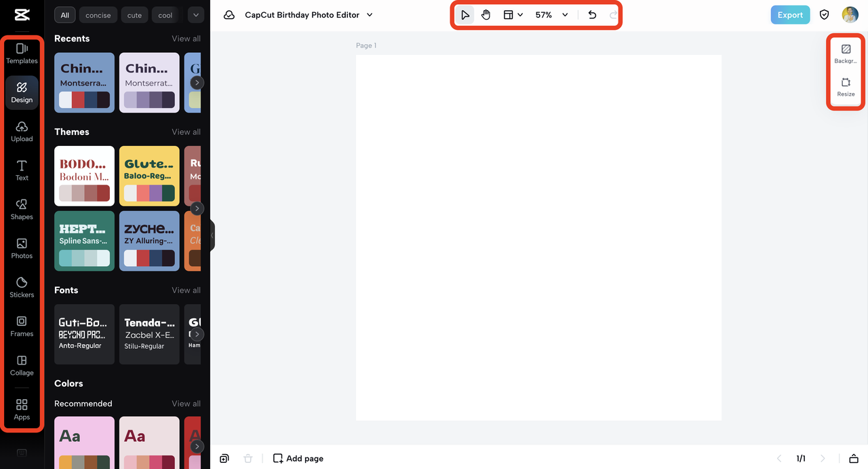Open the project name dropdown chevron
The height and width of the screenshot is (469, 868).
point(370,15)
